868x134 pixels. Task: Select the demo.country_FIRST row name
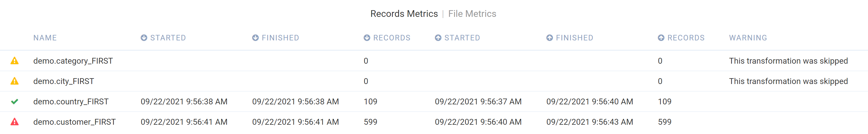tap(71, 102)
